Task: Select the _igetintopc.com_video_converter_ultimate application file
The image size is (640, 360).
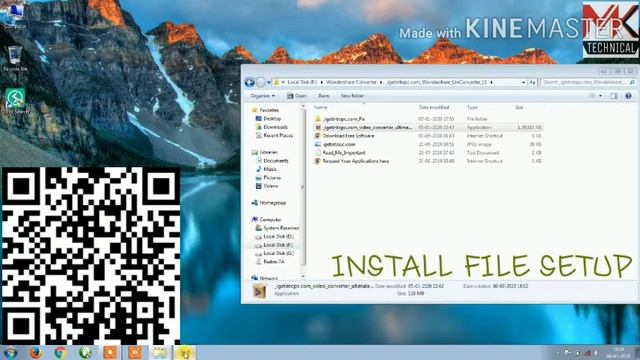Action: 428,127
